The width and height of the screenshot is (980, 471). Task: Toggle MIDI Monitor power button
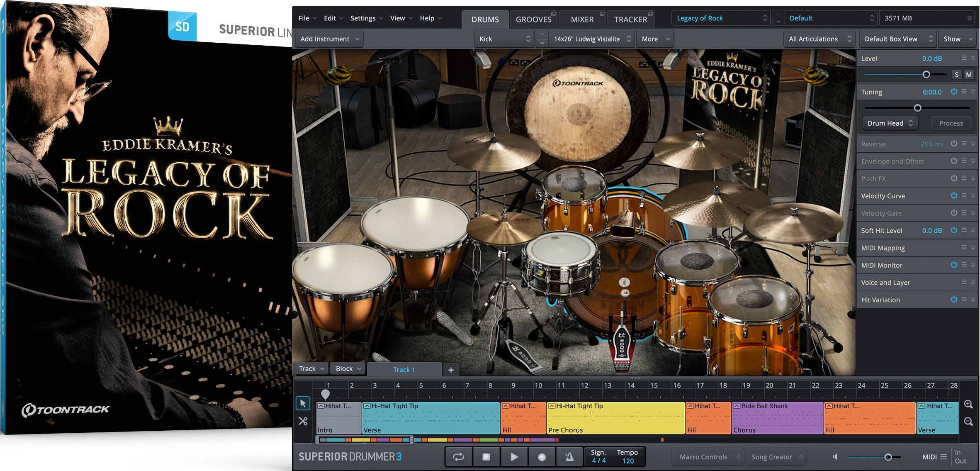point(954,265)
